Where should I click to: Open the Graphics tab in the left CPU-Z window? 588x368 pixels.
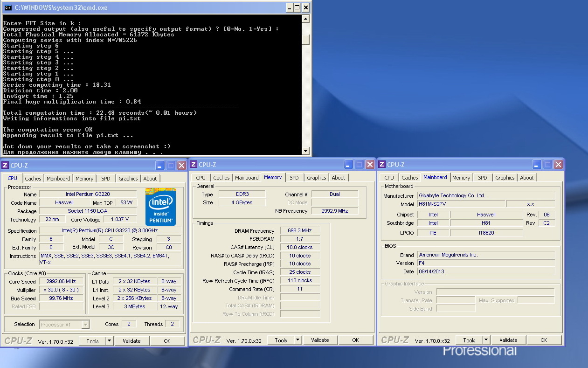coord(128,179)
